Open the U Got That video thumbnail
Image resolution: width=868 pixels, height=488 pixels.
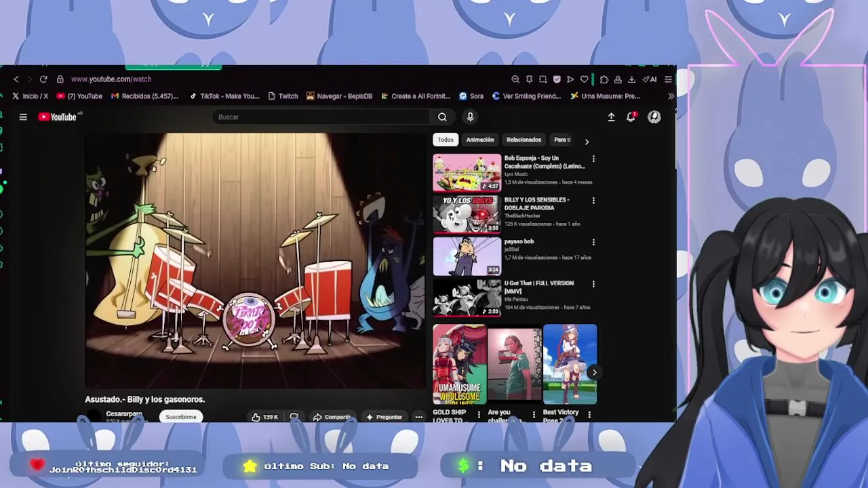467,298
